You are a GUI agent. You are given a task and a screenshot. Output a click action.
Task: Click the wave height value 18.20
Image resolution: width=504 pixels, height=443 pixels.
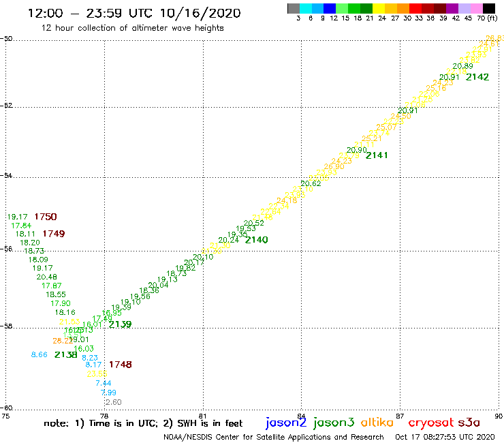tap(30, 243)
